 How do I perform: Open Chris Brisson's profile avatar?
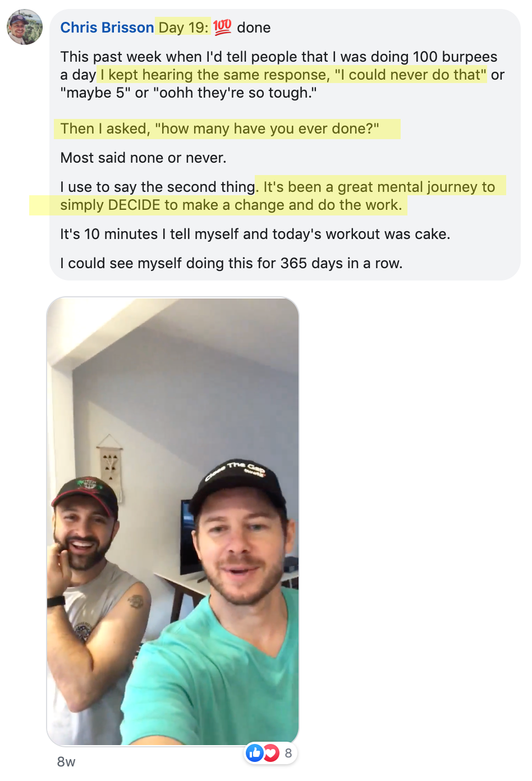(25, 27)
